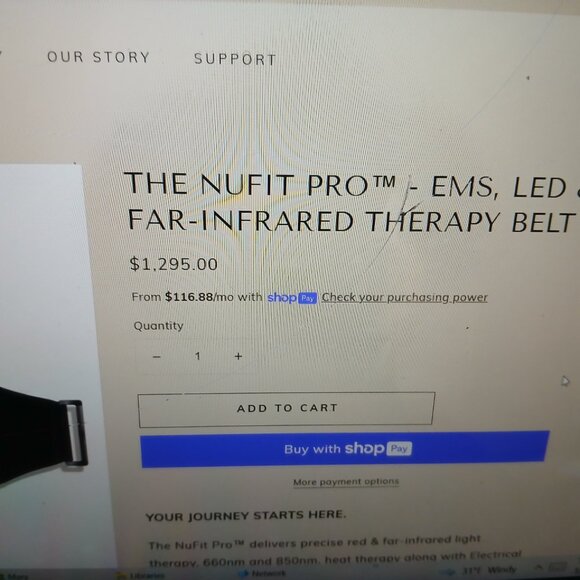Expand the cut-off nav dropdown chevron beside OUR STORY
This screenshot has width=580, height=580.
pyautogui.click(x=1, y=54)
